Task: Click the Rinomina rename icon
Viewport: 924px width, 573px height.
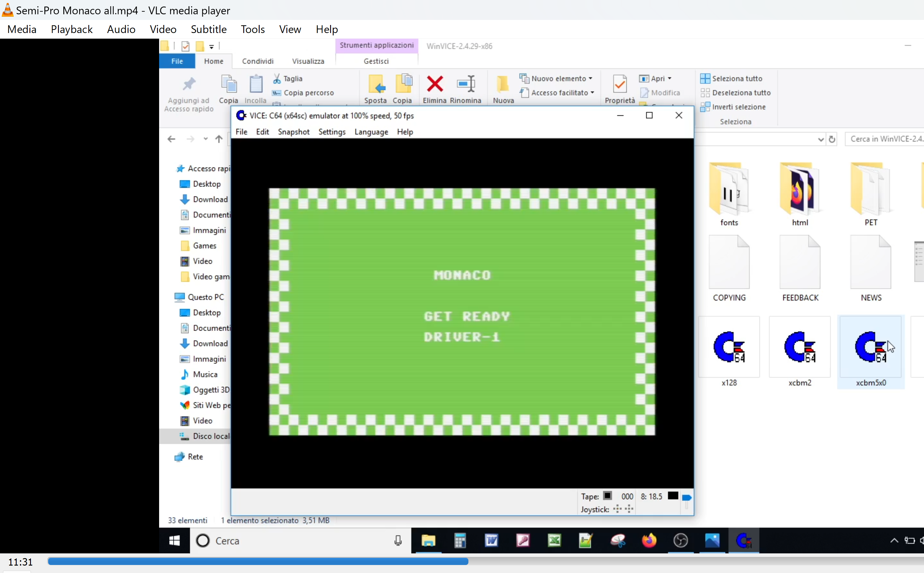Action: pyautogui.click(x=465, y=84)
